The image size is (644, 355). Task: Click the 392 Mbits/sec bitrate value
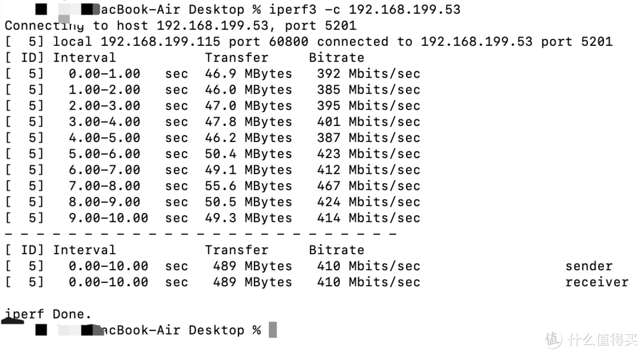tap(369, 74)
